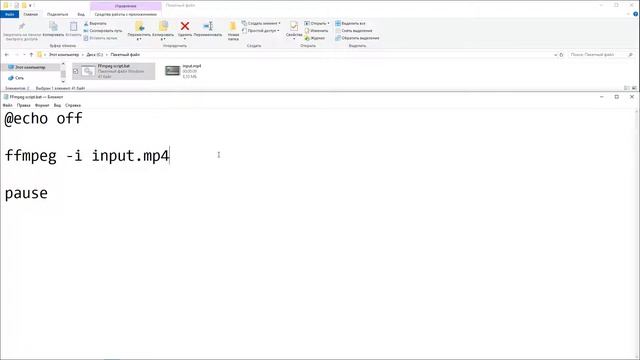This screenshot has height=360, width=640.
Task: Open Notepad Вид (View) menu
Action: [58, 105]
